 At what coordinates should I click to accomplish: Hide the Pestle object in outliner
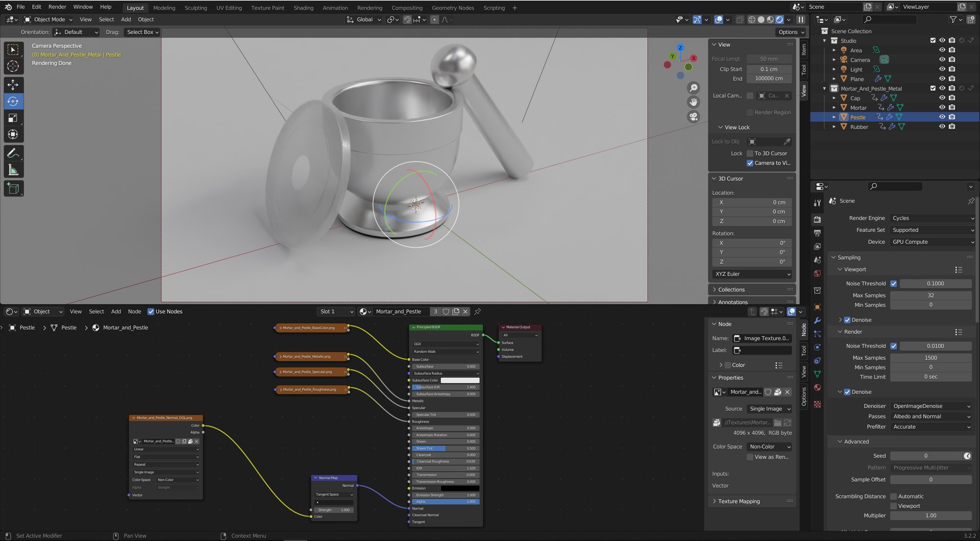click(x=942, y=117)
